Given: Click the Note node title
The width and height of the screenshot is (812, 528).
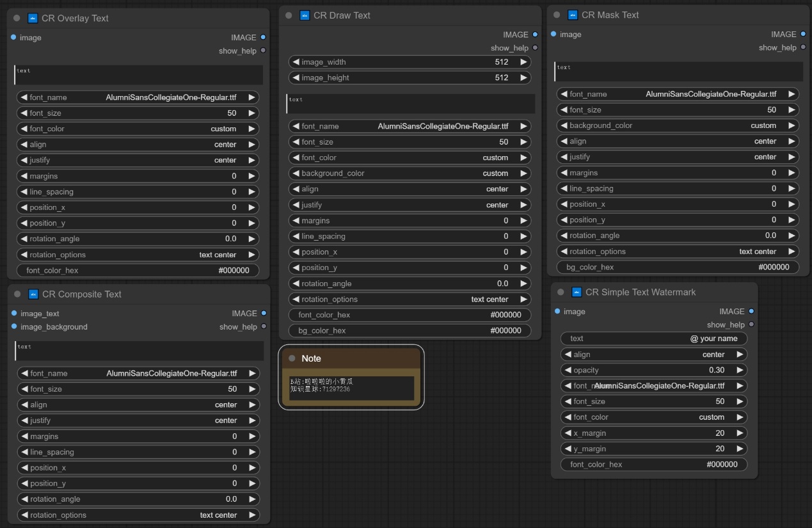Looking at the screenshot, I should (x=312, y=358).
